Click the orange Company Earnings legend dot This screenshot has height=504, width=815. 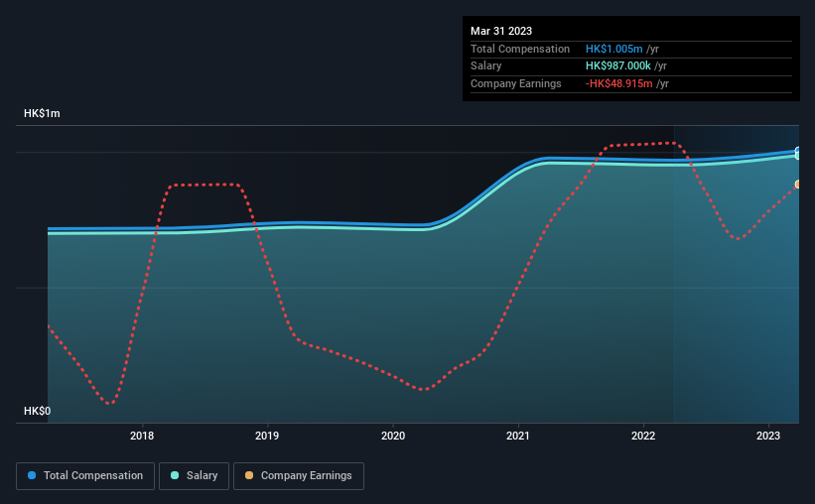[x=249, y=475]
